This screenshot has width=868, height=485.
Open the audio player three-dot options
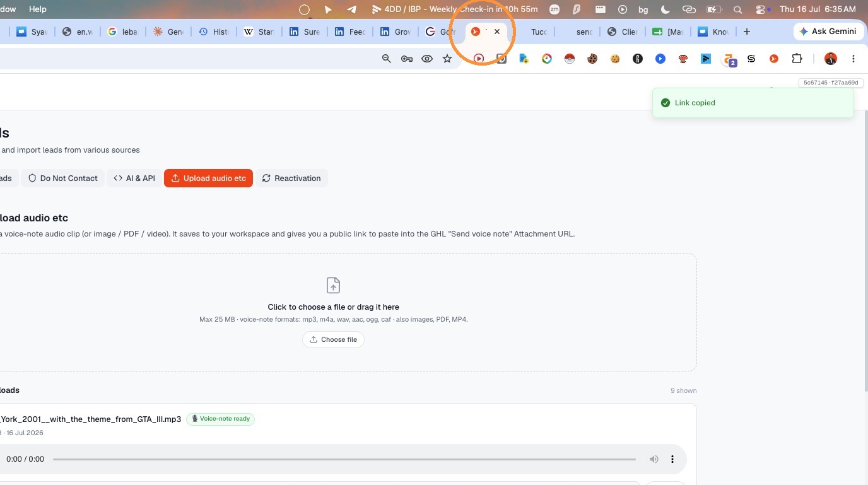(x=672, y=459)
